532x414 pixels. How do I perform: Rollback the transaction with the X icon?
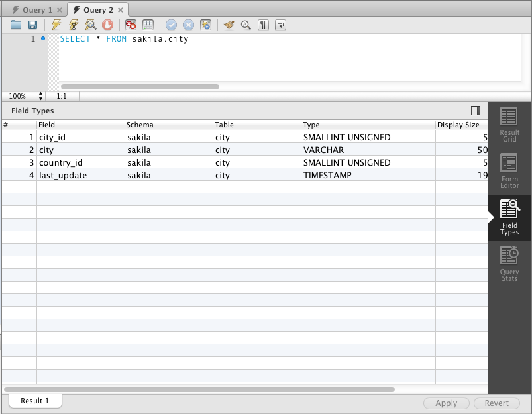(x=188, y=25)
